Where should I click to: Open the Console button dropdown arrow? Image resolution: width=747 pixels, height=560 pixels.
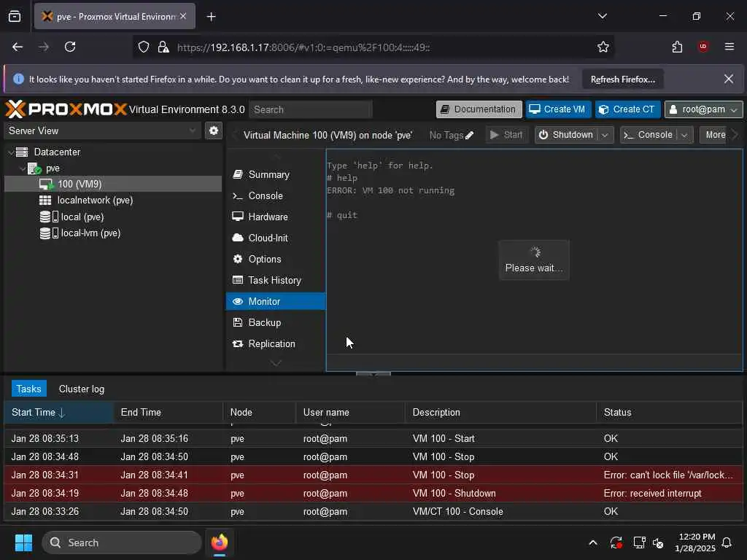[684, 135]
